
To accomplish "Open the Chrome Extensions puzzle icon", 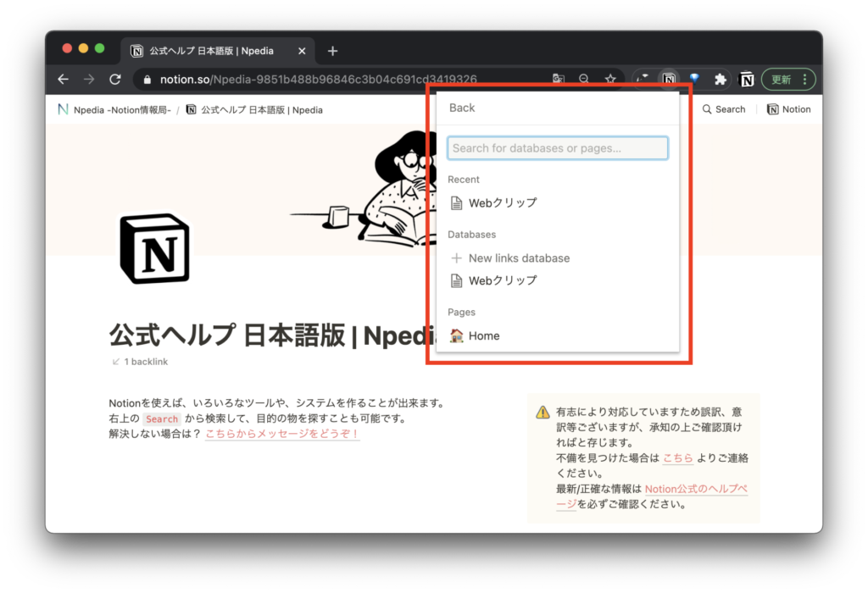I will click(x=720, y=79).
